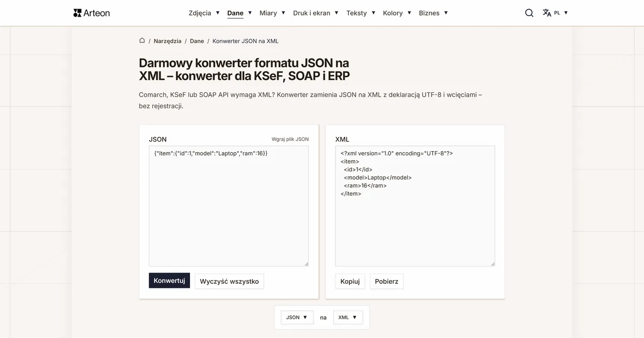
Task: Grab the JSON textarea resize handle
Action: click(x=306, y=264)
